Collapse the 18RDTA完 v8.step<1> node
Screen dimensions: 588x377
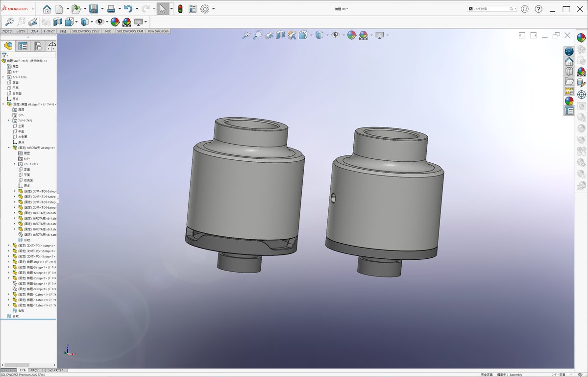pos(9,148)
